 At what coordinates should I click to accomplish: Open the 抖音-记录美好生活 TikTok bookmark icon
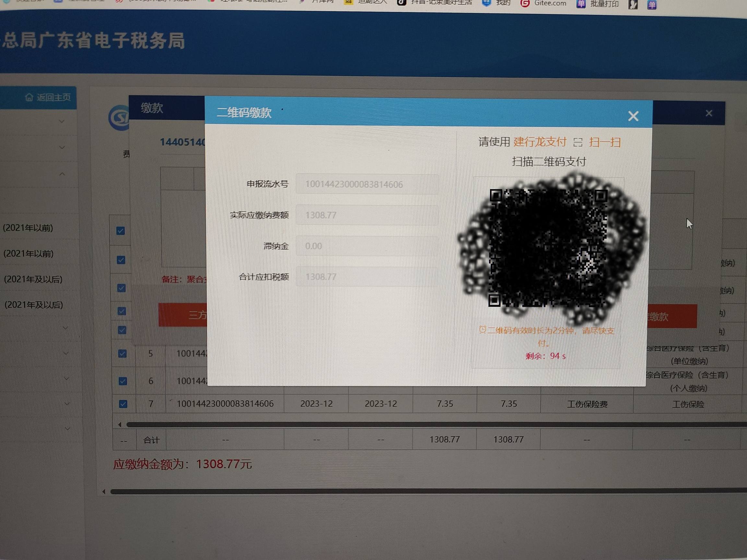[401, 3]
